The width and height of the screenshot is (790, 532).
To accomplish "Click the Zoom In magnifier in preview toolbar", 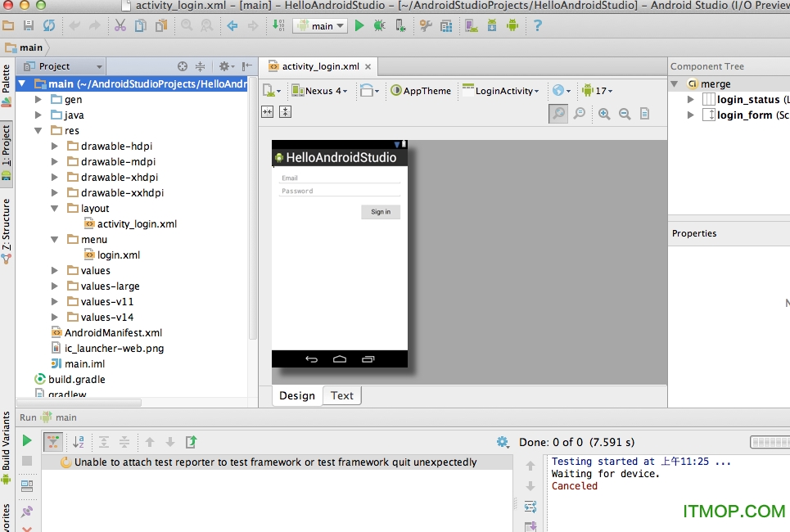I will pyautogui.click(x=603, y=113).
